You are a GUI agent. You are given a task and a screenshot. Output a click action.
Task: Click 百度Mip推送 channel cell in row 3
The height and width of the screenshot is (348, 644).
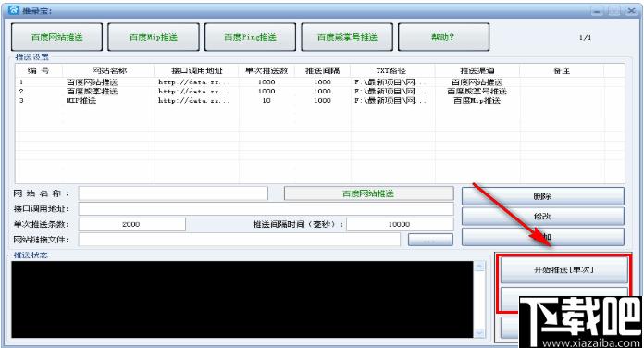point(477,100)
